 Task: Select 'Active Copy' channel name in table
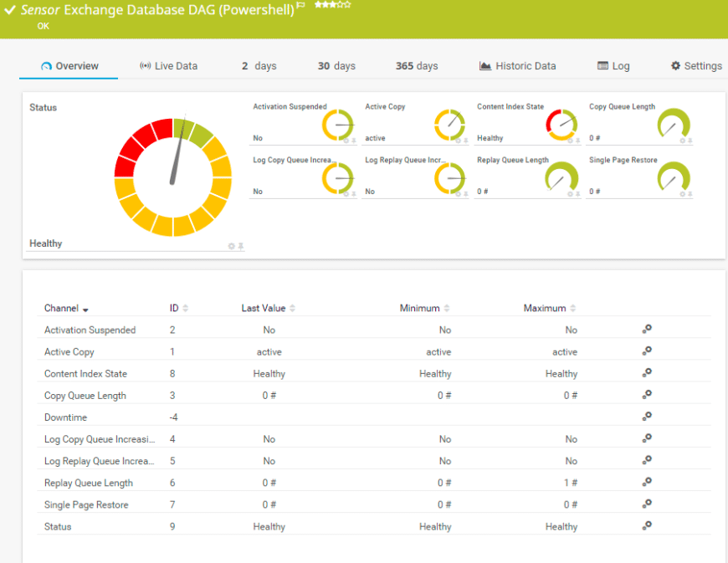69,352
